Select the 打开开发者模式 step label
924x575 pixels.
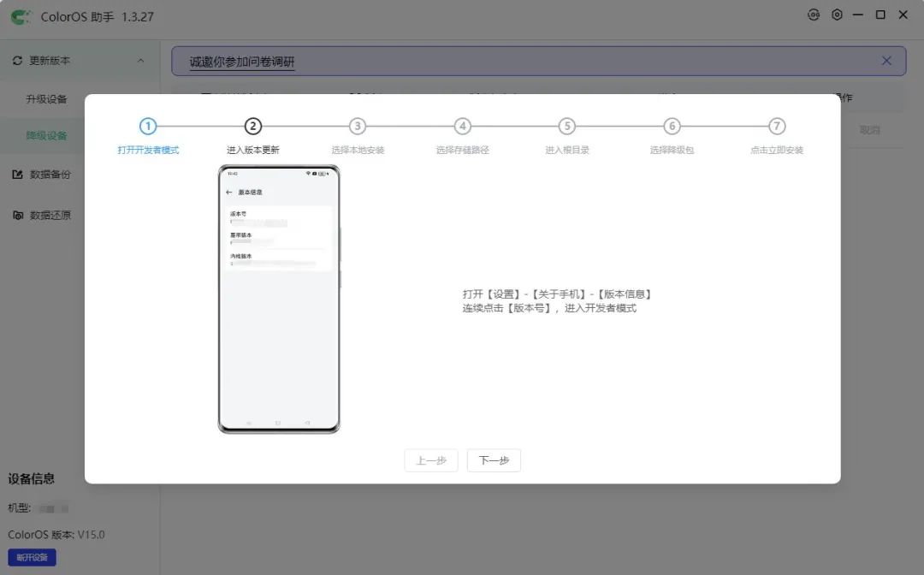(148, 151)
